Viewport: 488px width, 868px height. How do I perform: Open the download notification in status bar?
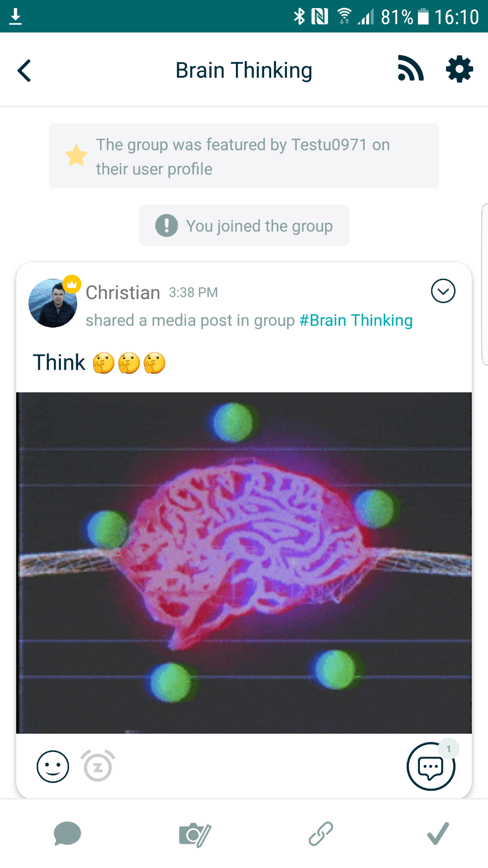15,16
